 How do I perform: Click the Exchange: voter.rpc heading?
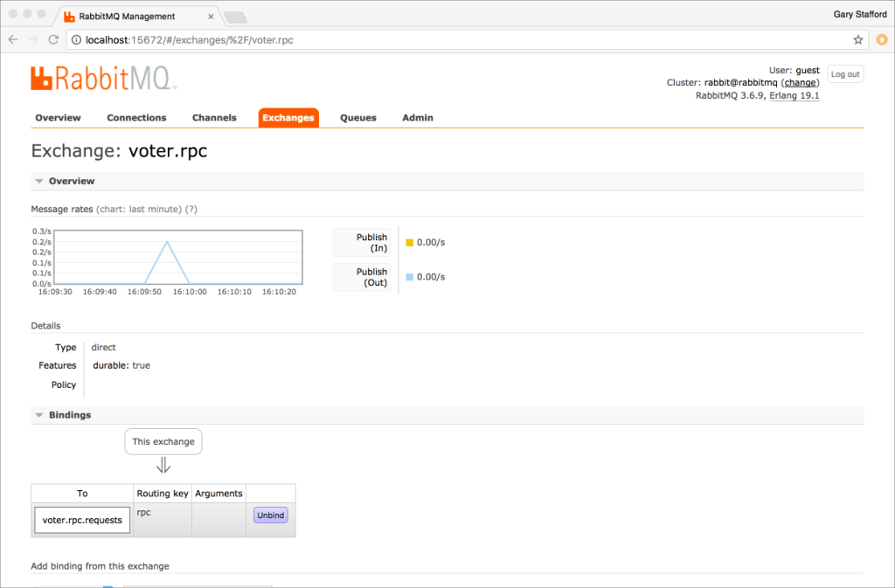tap(119, 150)
